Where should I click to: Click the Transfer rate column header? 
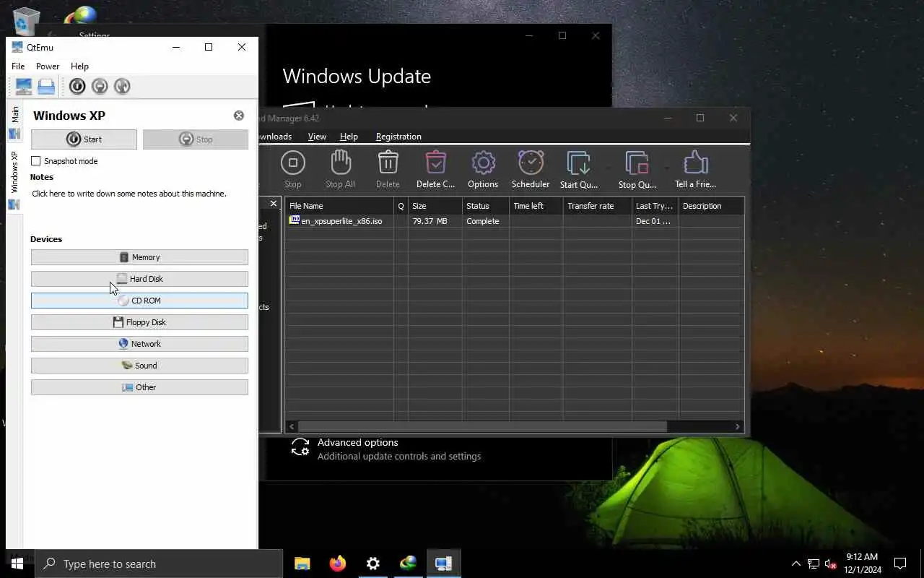pos(598,206)
